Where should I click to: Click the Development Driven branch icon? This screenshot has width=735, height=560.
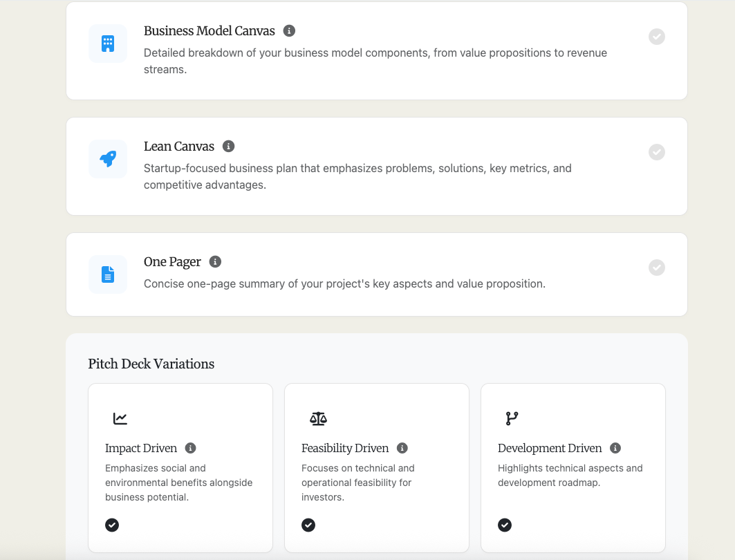pos(512,418)
